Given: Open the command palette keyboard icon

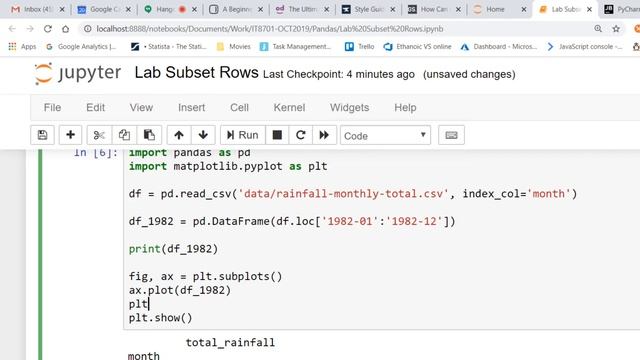Looking at the screenshot, I should (451, 135).
